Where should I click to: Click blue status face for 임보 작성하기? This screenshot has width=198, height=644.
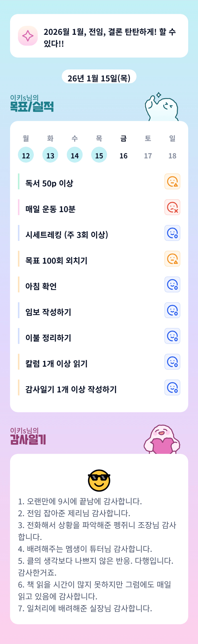pos(172,310)
